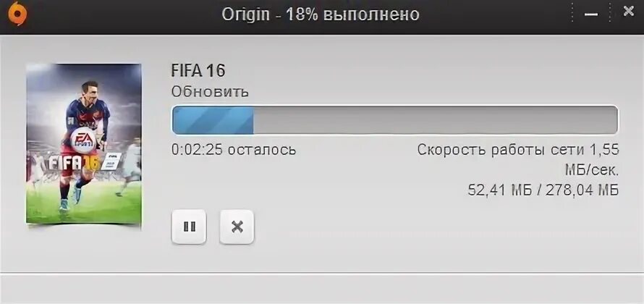Minimize the Origin download window
Viewport: 644px width, 304px height.
click(591, 14)
